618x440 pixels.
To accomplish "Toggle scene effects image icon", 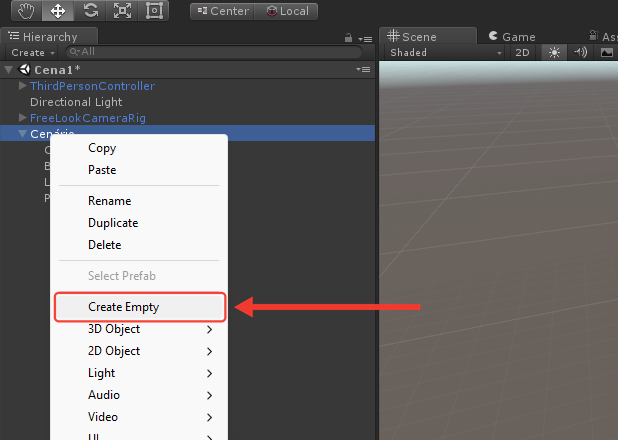I will 607,52.
